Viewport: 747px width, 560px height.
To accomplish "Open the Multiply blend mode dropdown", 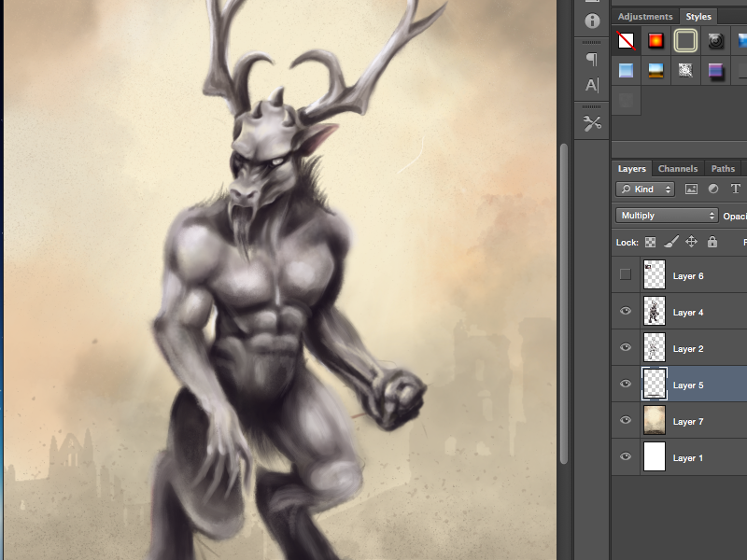I will pyautogui.click(x=667, y=216).
